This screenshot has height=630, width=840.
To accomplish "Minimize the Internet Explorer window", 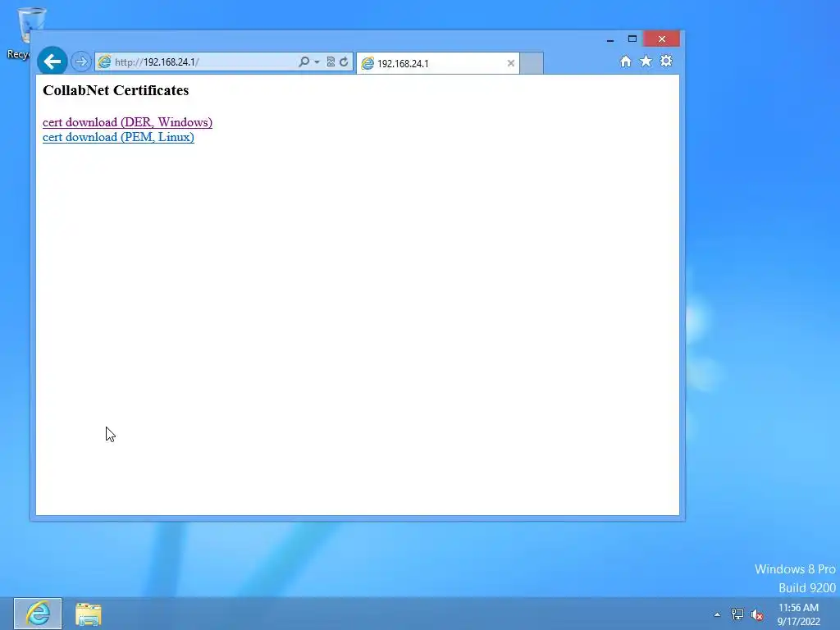I will [x=609, y=39].
